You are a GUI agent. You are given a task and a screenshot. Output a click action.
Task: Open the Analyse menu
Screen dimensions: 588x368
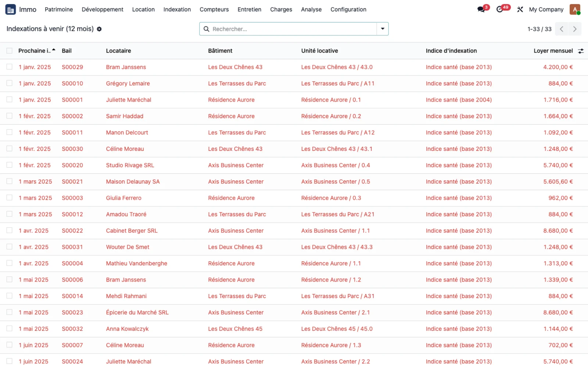pos(311,10)
